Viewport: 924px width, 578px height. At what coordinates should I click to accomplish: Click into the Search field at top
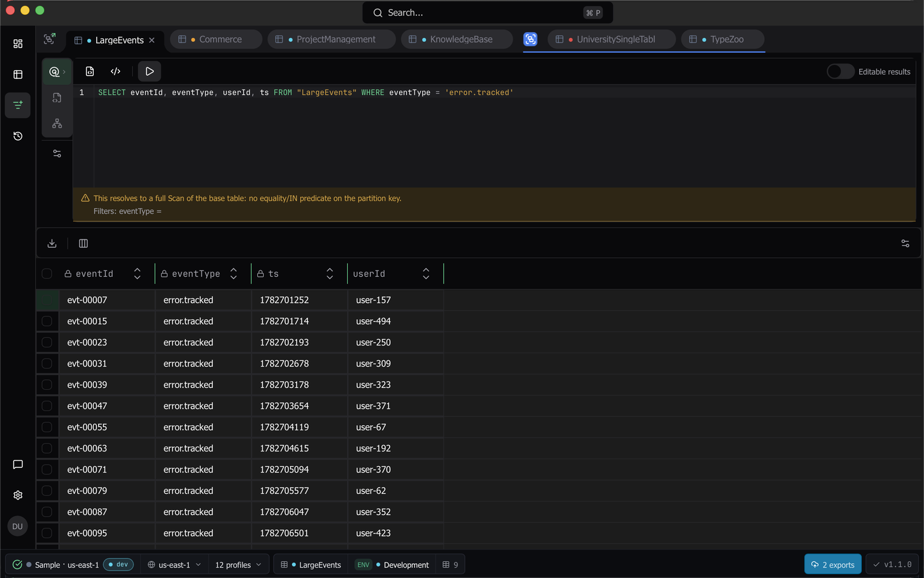[488, 12]
